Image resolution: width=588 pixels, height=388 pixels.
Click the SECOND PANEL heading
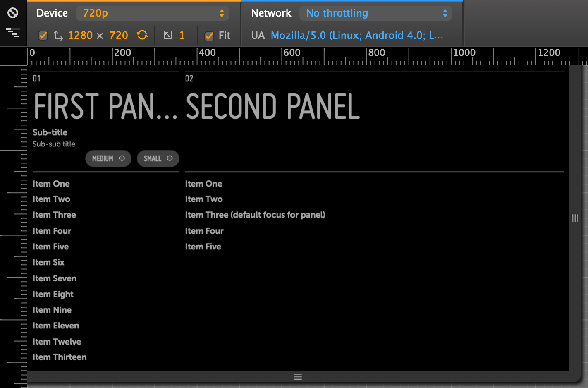click(x=272, y=106)
